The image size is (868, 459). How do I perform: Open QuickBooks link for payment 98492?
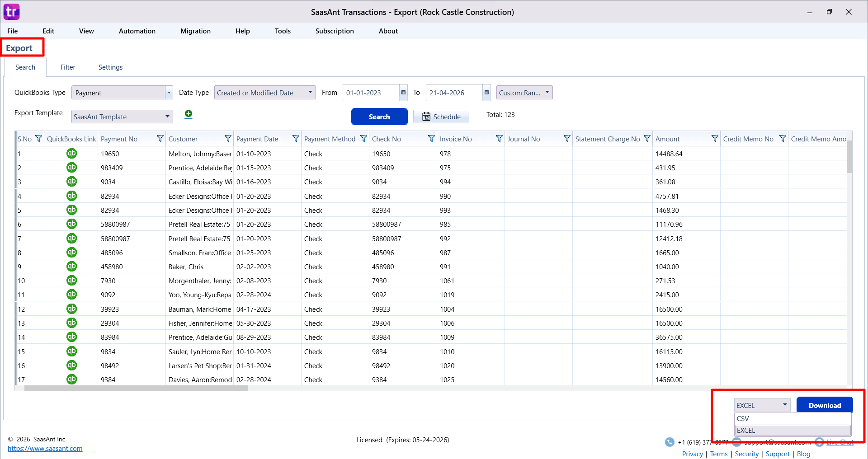(71, 365)
